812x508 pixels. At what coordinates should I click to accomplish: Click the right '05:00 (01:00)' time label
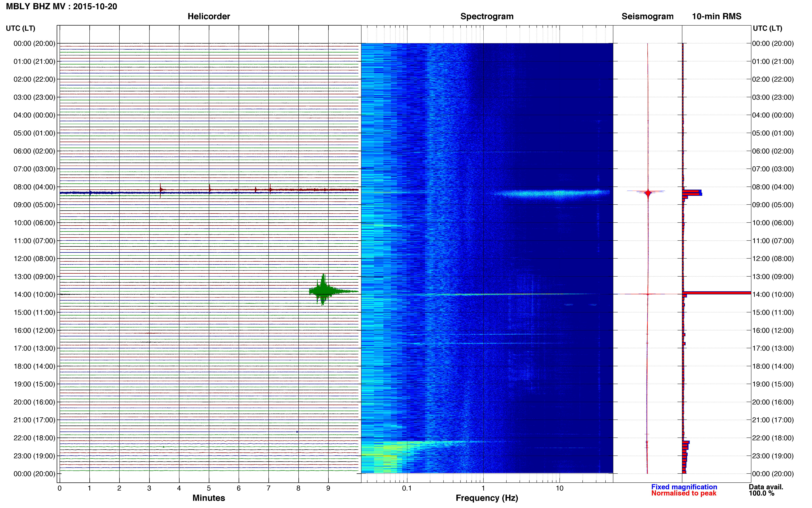[x=773, y=133]
